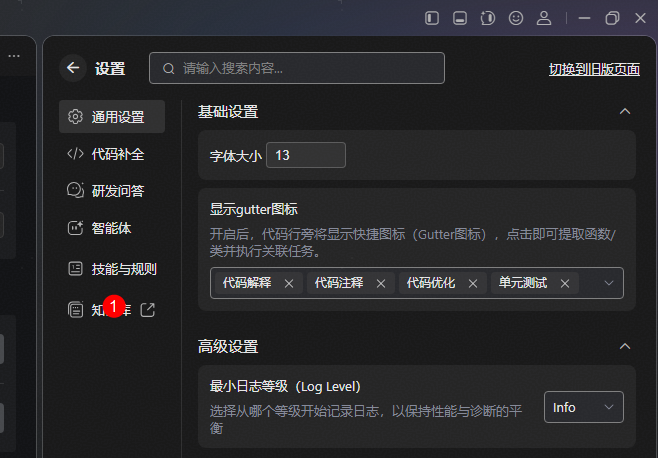Open the Info log level dropdown
Viewport: 658px width, 458px height.
[x=584, y=407]
